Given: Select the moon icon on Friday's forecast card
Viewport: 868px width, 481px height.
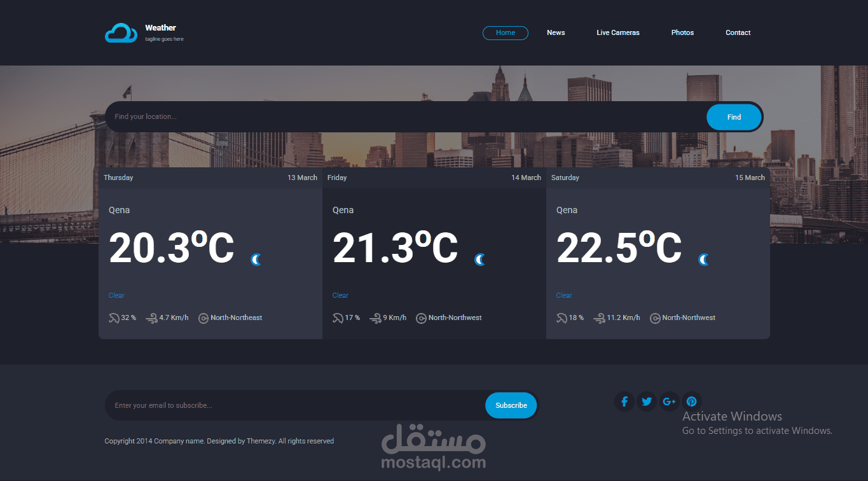Looking at the screenshot, I should coord(479,259).
